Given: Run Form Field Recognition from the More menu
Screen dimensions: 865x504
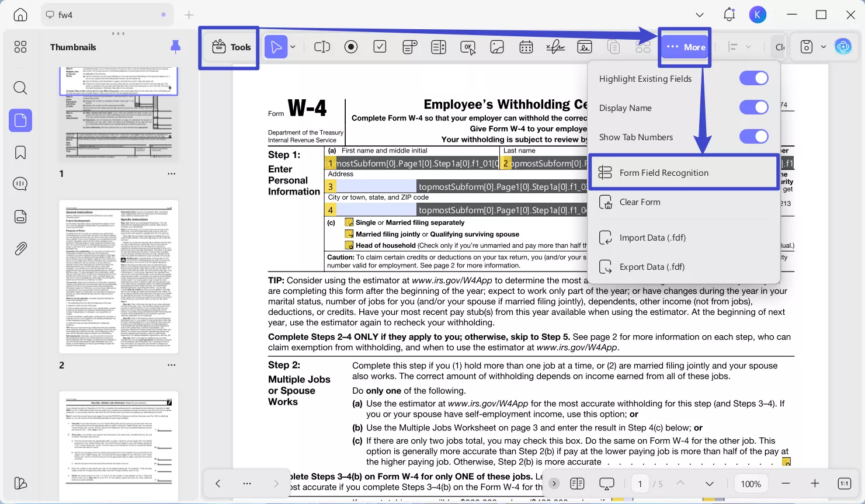Looking at the screenshot, I should click(x=663, y=172).
